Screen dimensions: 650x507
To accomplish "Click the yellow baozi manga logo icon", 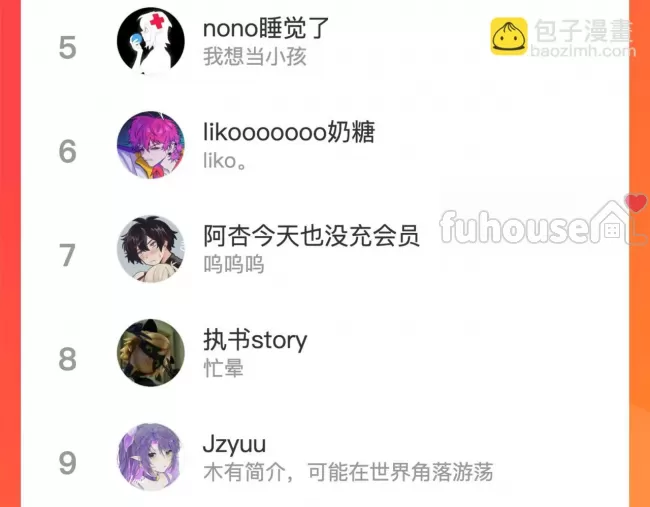I will click(509, 36).
